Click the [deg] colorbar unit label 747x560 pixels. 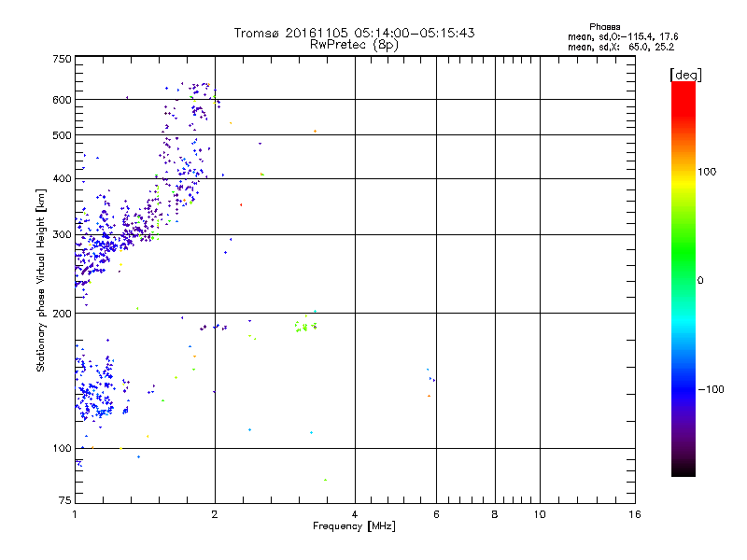point(685,75)
